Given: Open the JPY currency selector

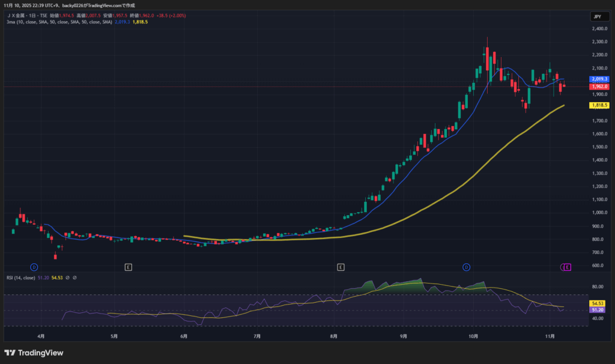Looking at the screenshot, I should point(597,17).
